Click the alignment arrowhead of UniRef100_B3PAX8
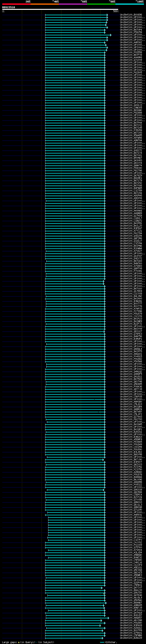 click(x=100, y=625)
